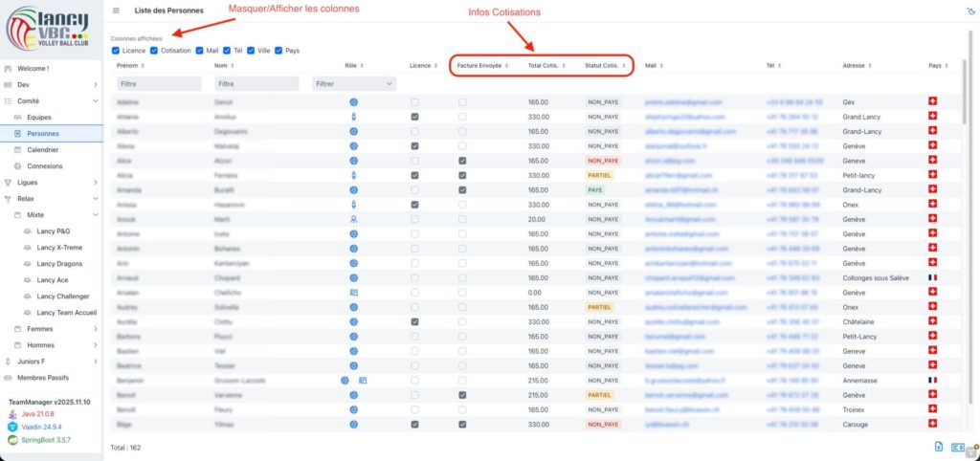Click the sort icon on Prénom column

145,66
